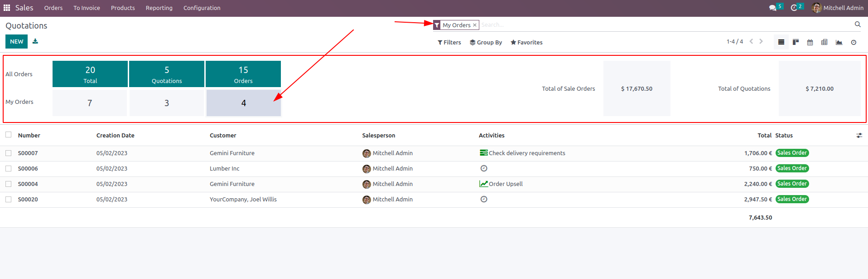
Task: Click the Sales app title
Action: tap(24, 8)
